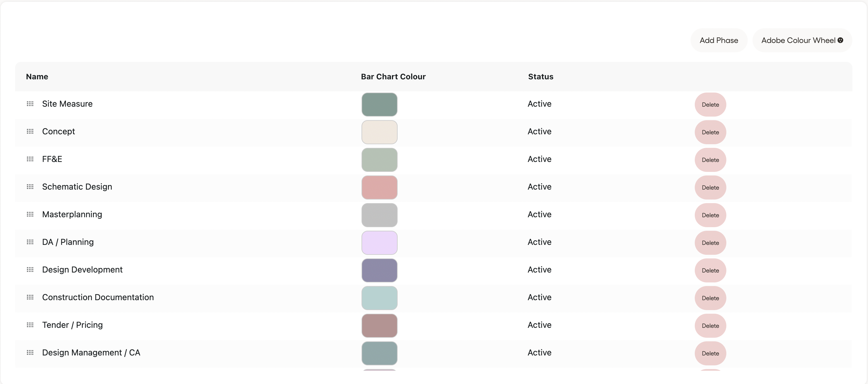Change the FF&E sage colour swatch

[x=380, y=160]
